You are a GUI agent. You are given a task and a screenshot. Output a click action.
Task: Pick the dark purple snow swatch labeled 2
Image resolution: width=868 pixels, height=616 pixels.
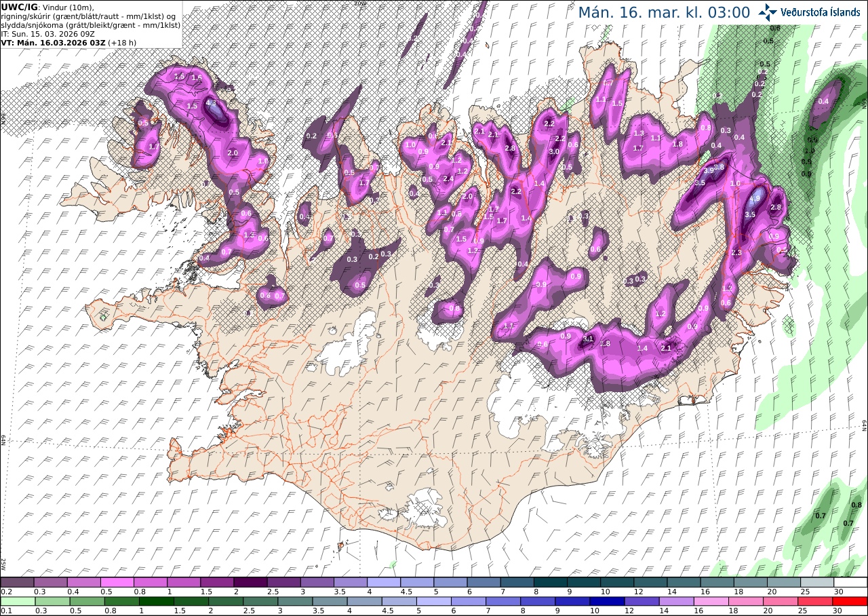point(250,582)
